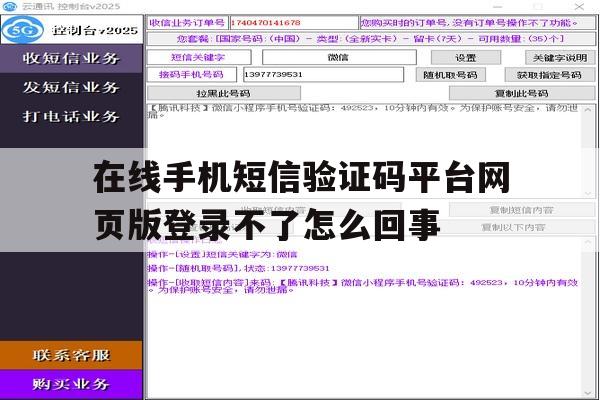Open 关键字说明 help button
600x400 pixels.
tap(560, 58)
